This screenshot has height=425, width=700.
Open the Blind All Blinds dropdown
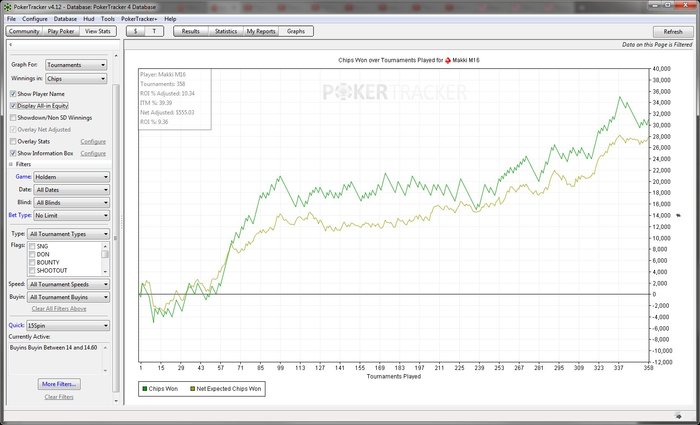(71, 203)
